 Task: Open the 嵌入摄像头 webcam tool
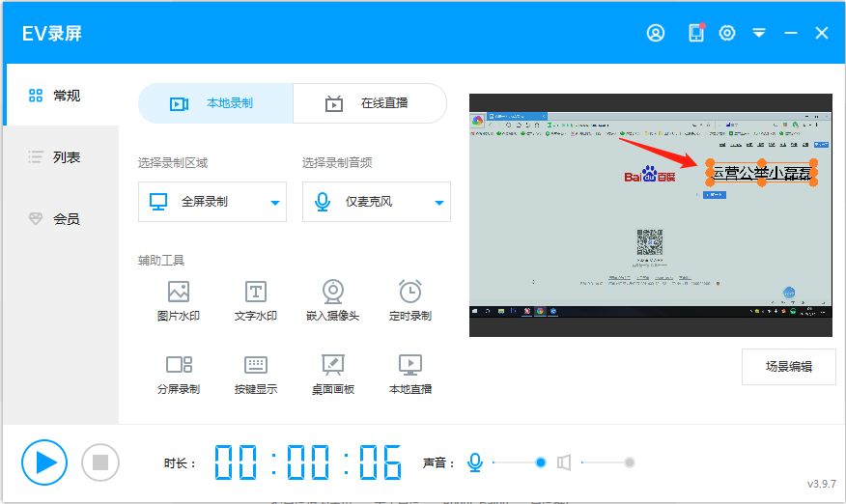pyautogui.click(x=333, y=300)
